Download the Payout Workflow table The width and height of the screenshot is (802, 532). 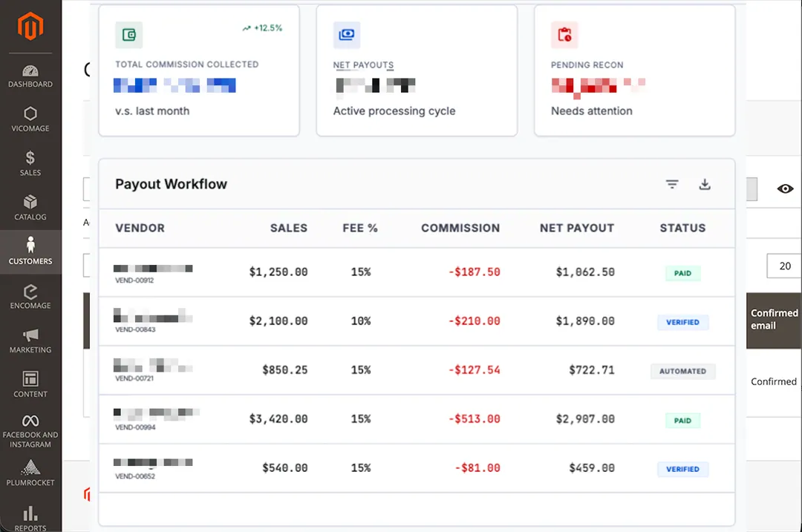tap(705, 184)
